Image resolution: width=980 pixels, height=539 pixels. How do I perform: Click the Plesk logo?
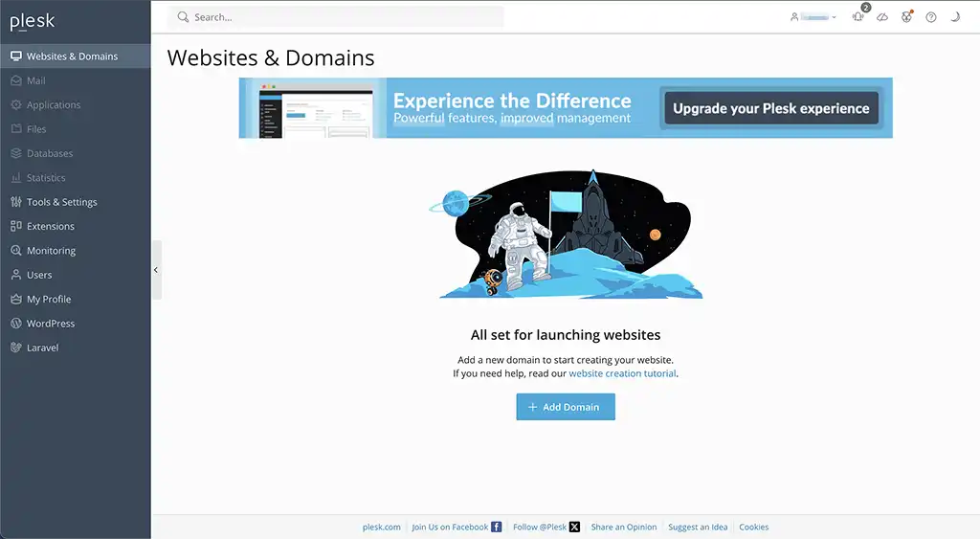(x=33, y=21)
